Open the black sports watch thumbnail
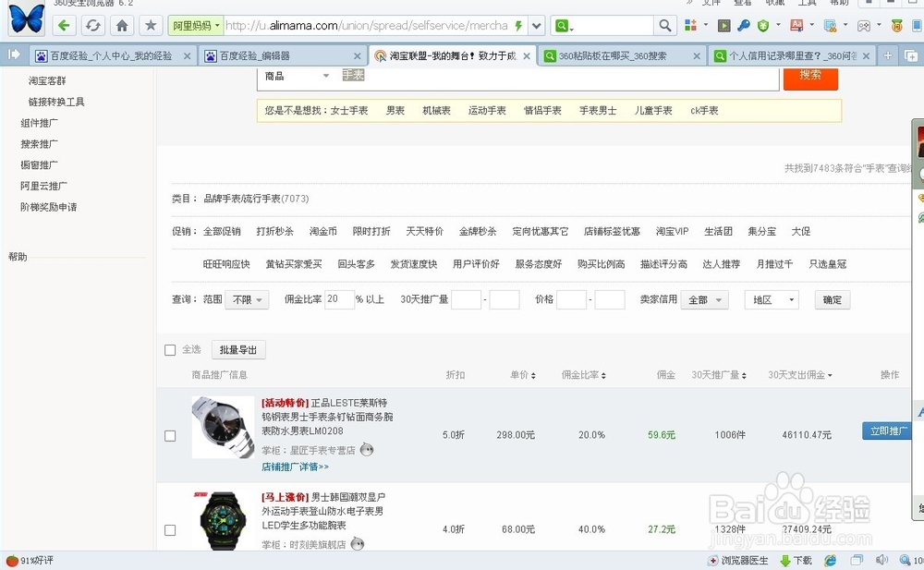 [x=223, y=520]
